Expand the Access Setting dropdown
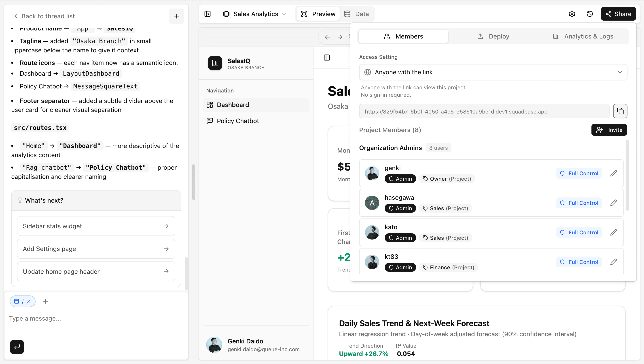The width and height of the screenshot is (644, 364). point(493,72)
